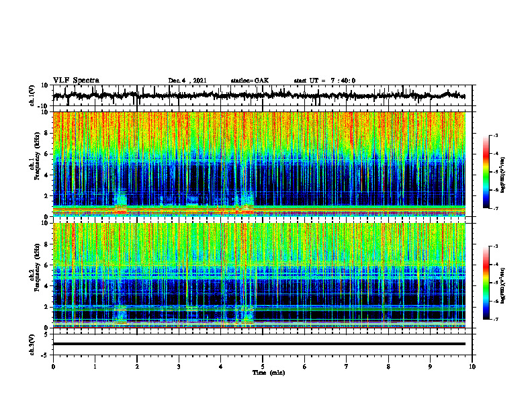This screenshot has height=411, width=532.
Task: Click time axis tick label "7"
Action: [347, 367]
